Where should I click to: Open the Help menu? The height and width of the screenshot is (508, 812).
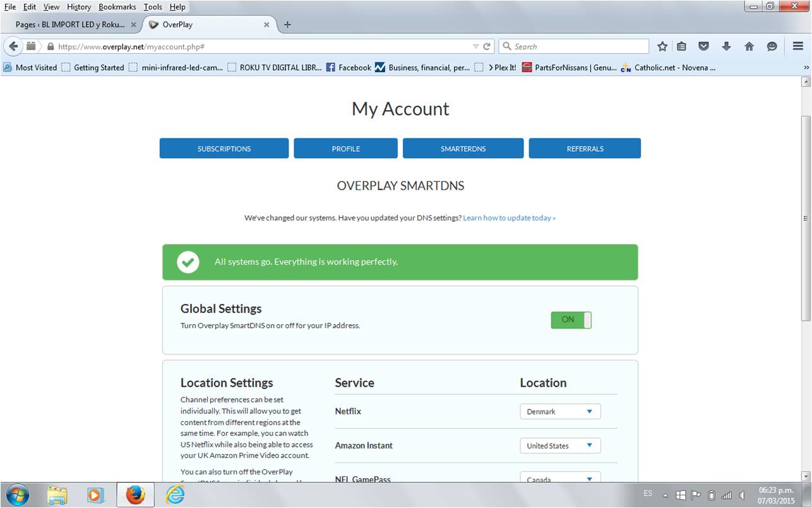[x=177, y=7]
